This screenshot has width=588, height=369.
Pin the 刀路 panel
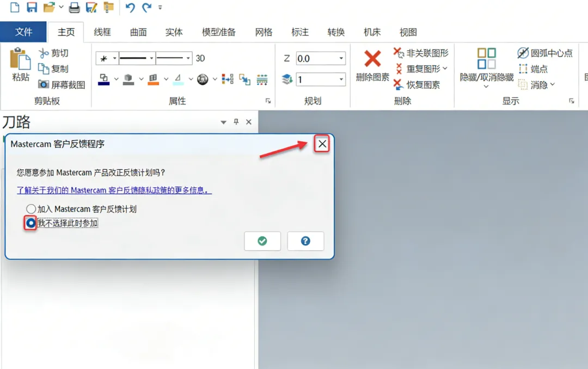[236, 121]
